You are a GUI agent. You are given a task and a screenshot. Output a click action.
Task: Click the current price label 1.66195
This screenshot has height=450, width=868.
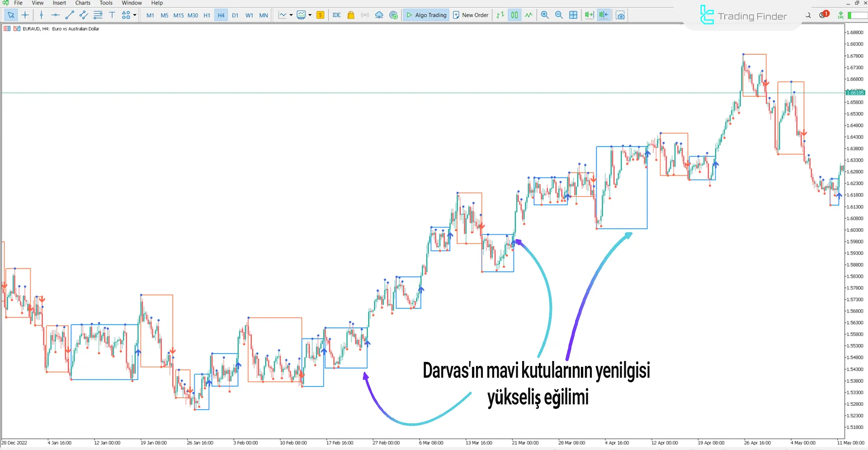(855, 92)
